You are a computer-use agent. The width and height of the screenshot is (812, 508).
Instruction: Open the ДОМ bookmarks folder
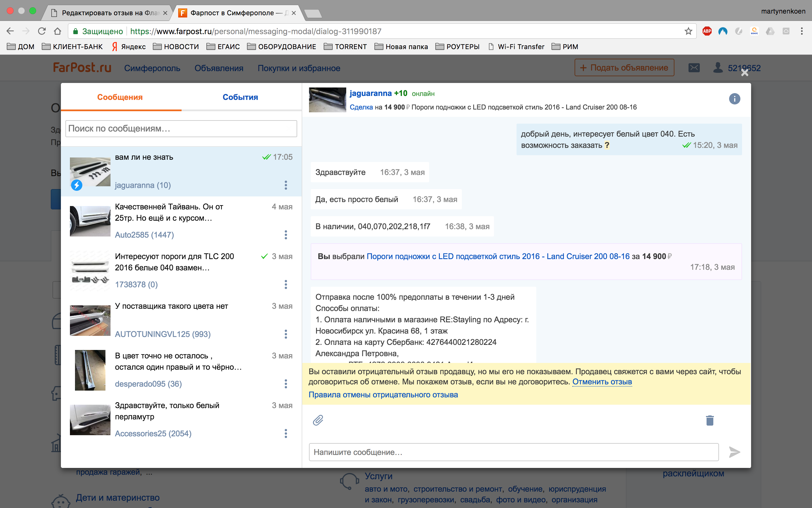coord(21,47)
